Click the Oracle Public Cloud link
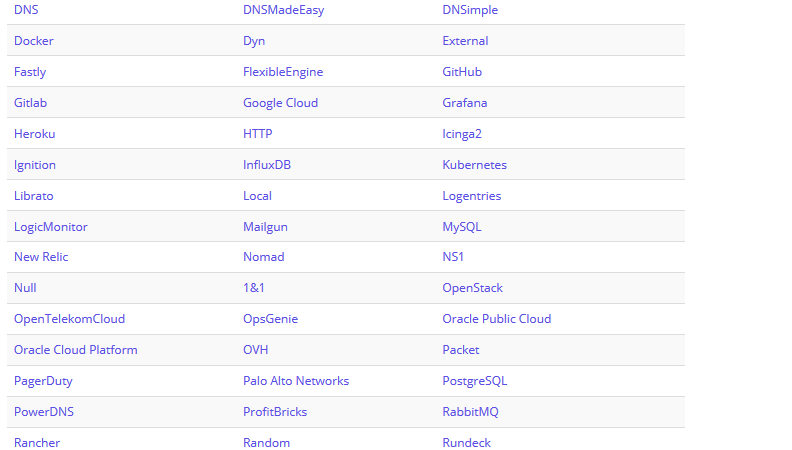 (497, 319)
